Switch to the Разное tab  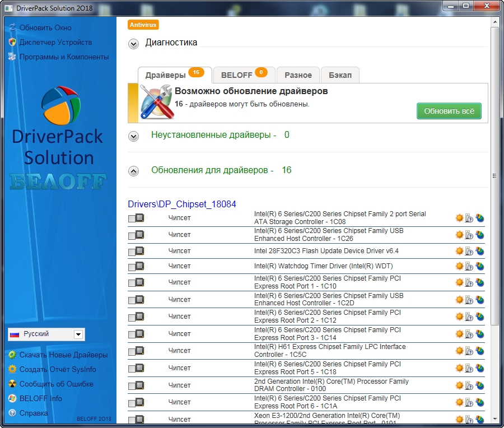coord(298,75)
